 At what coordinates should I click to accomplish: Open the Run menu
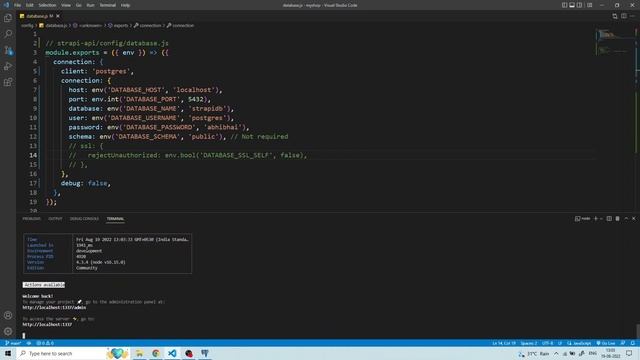click(90, 5)
